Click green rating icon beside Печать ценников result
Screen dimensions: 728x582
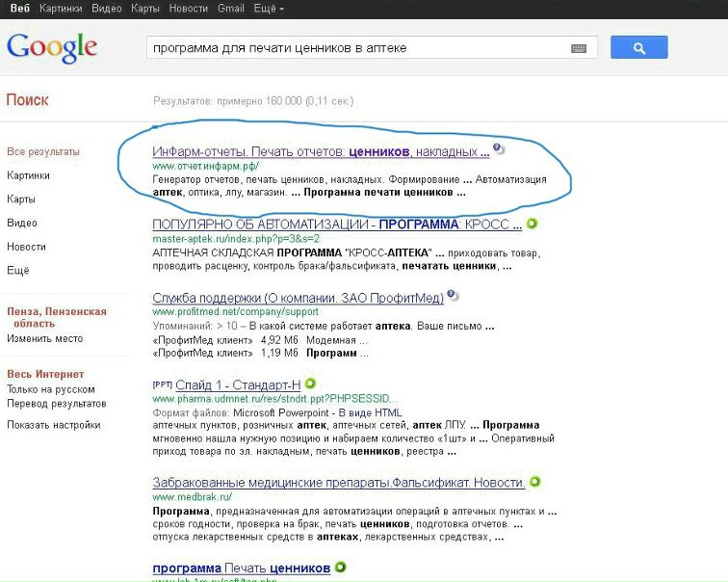tap(340, 568)
